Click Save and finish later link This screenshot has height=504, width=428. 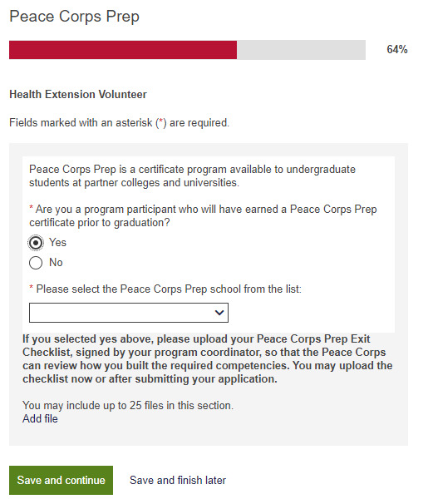(178, 480)
